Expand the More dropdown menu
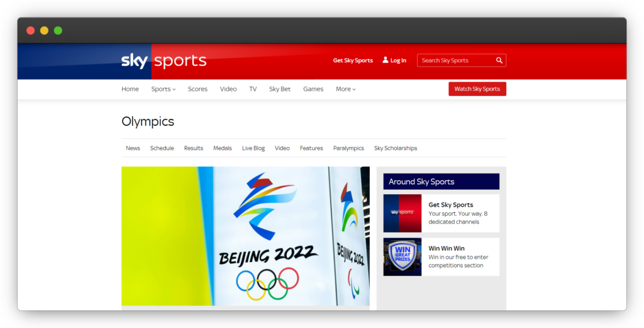This screenshot has height=328, width=644. (x=346, y=89)
